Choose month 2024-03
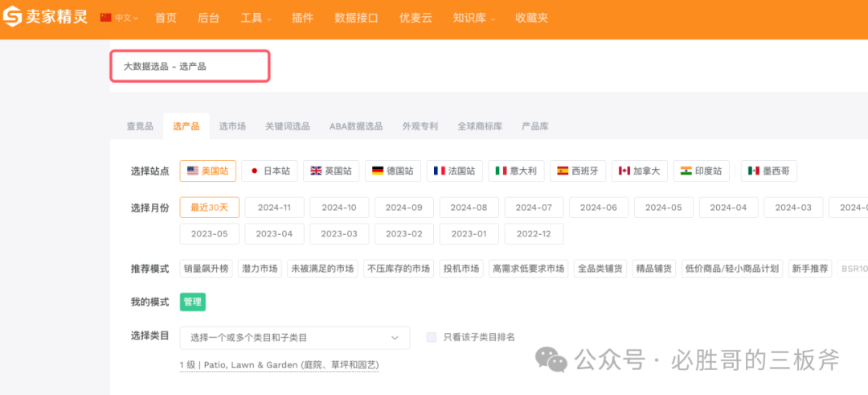 [793, 208]
